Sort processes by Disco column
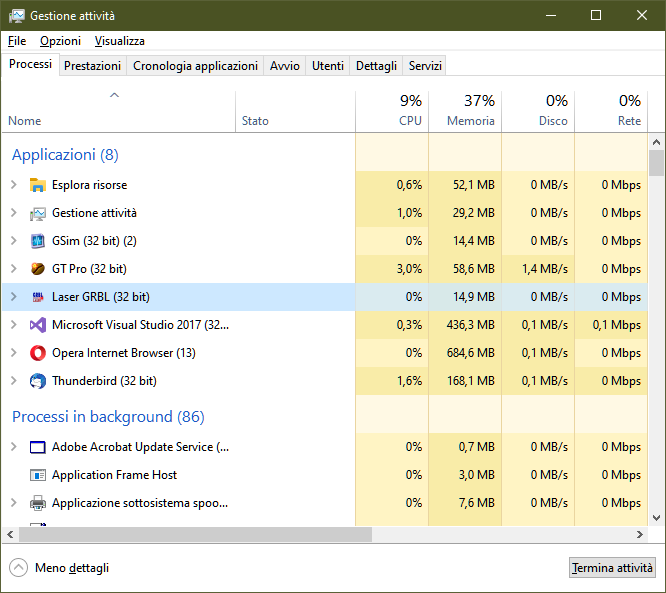Image resolution: width=666 pixels, height=593 pixels. tap(538, 111)
